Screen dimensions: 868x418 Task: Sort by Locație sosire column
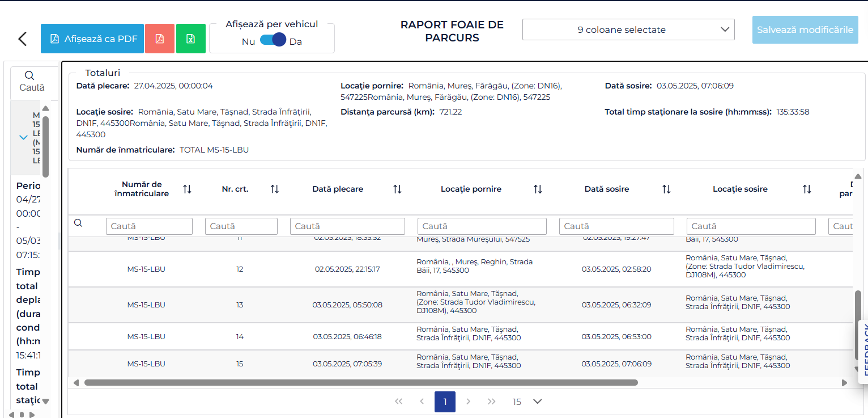[x=807, y=189]
